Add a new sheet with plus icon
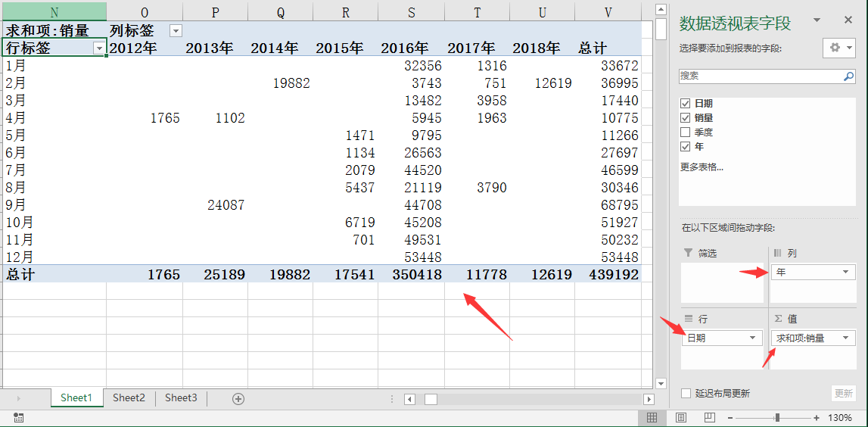 click(238, 398)
